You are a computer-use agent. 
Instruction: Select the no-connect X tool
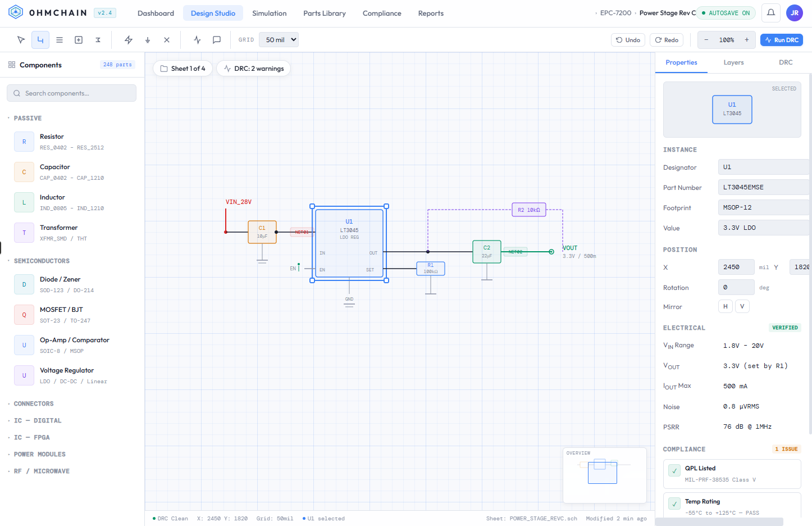(x=167, y=40)
